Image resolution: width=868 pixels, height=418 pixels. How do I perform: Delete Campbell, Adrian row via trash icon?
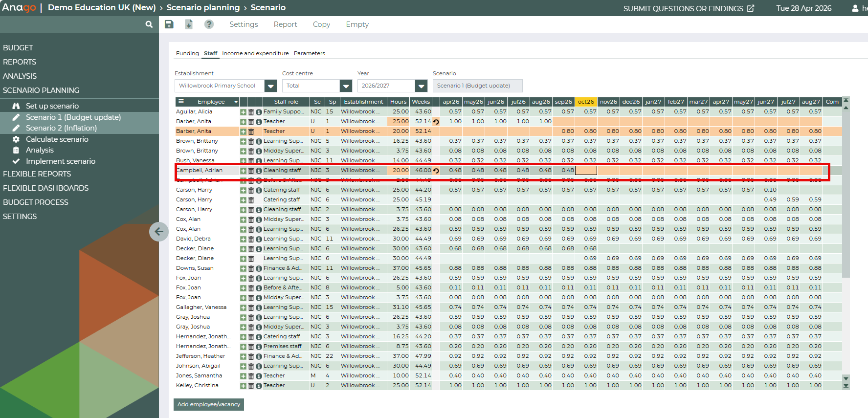pyautogui.click(x=251, y=171)
